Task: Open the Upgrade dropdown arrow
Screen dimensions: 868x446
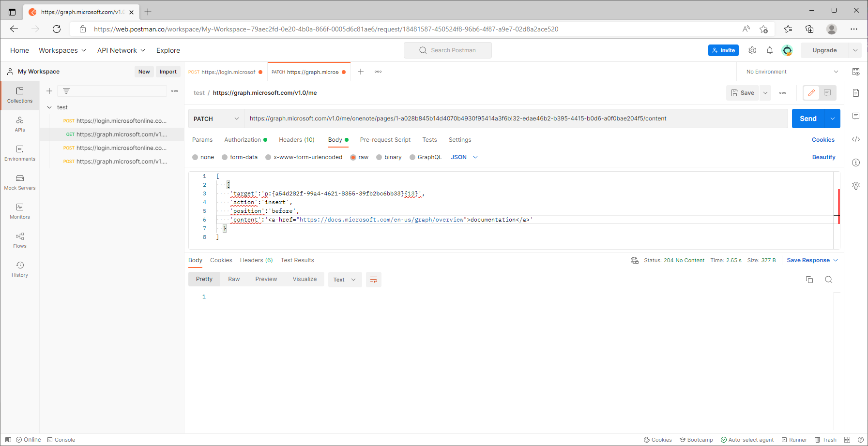Action: pos(855,50)
